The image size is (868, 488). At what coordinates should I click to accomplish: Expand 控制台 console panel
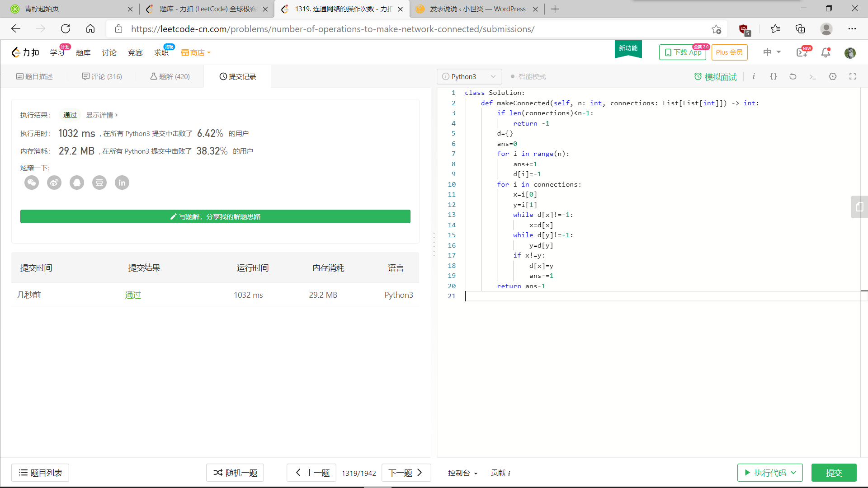[462, 473]
